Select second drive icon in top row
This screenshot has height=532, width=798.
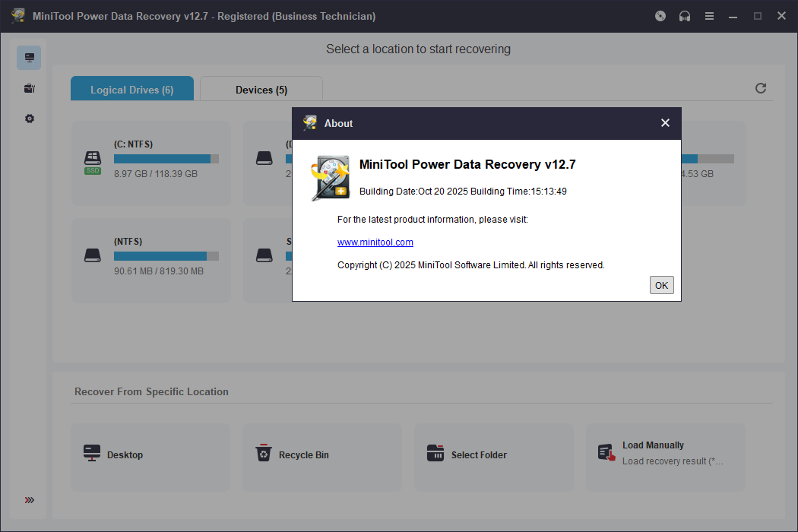(264, 158)
